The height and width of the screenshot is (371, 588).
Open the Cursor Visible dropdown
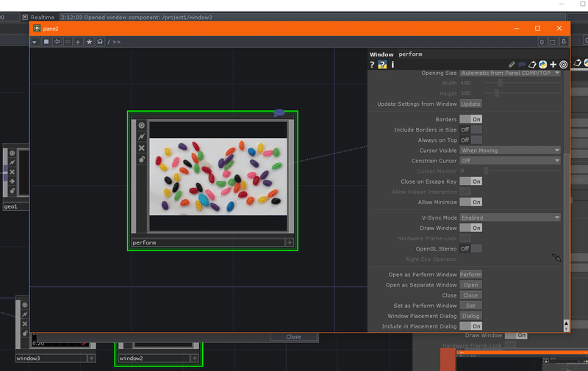pos(510,151)
